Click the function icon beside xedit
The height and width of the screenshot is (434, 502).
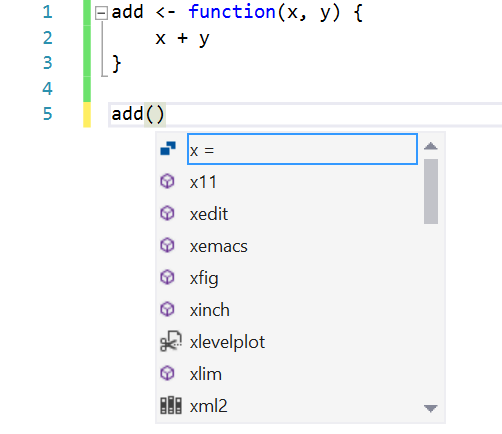(x=167, y=213)
